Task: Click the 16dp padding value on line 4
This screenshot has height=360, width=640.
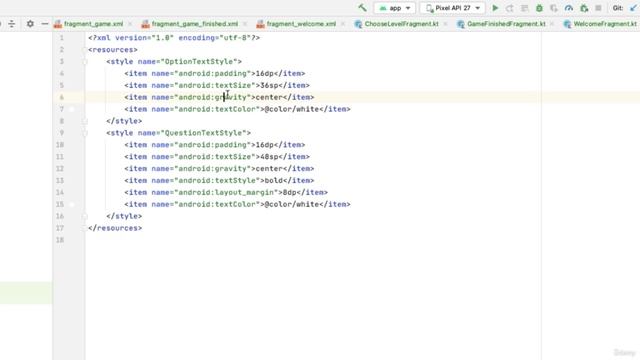Action: 265,73
